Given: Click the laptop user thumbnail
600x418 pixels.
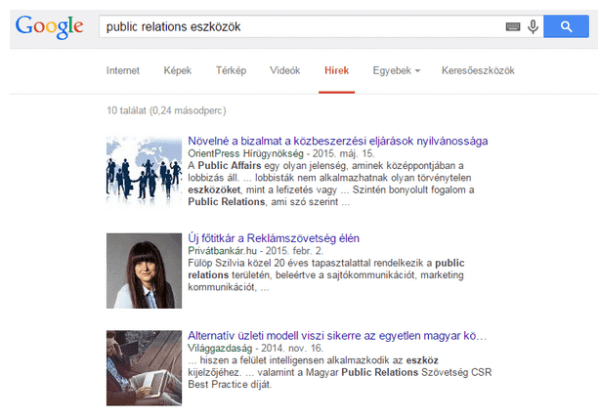Looking at the screenshot, I should (144, 368).
